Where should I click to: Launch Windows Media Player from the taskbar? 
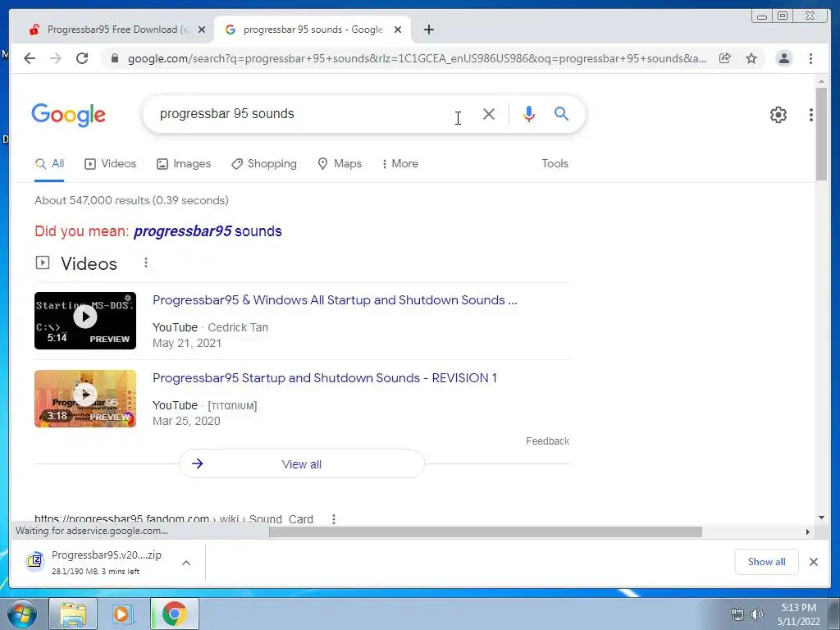point(123,614)
